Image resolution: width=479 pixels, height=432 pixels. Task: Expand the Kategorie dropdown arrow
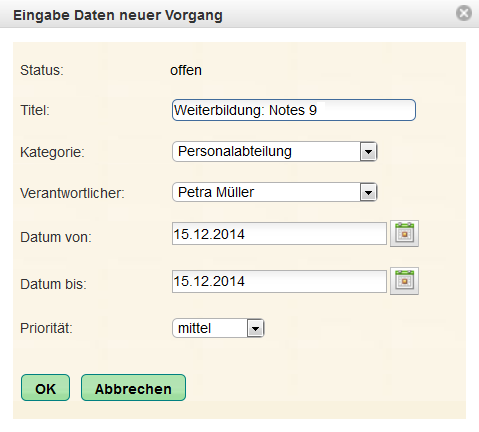click(x=368, y=152)
